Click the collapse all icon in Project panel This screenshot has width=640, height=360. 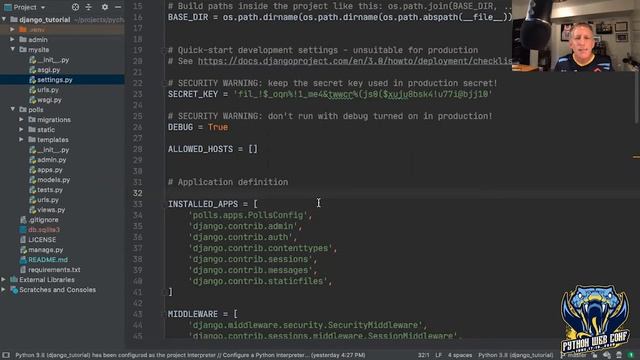pyautogui.click(x=89, y=7)
